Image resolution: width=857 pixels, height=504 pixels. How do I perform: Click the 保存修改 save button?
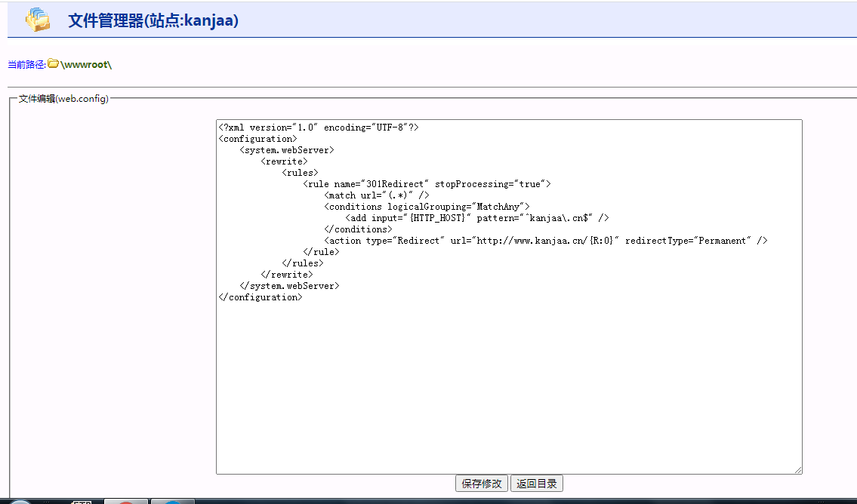point(482,484)
